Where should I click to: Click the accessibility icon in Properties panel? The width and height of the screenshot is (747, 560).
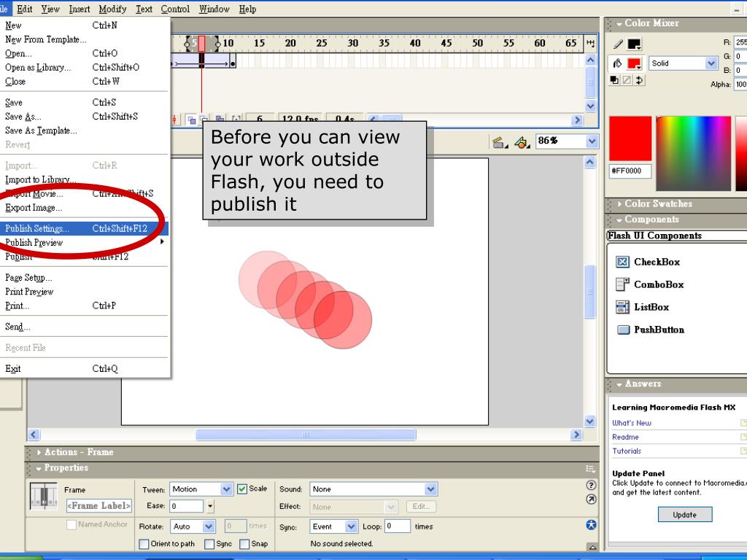(592, 525)
